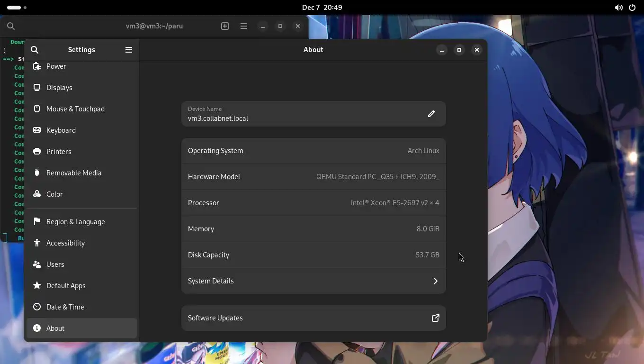The width and height of the screenshot is (644, 364).
Task: Maximize the Settings About window
Action: point(459,50)
